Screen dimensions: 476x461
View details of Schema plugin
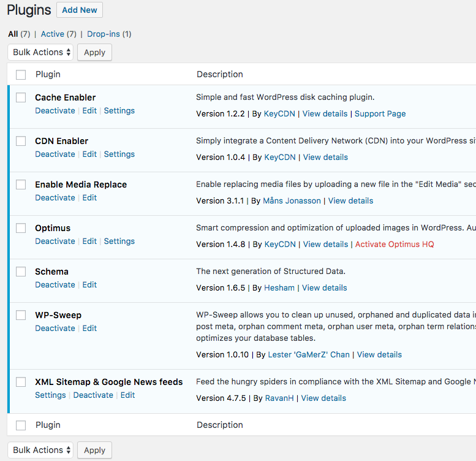(324, 288)
